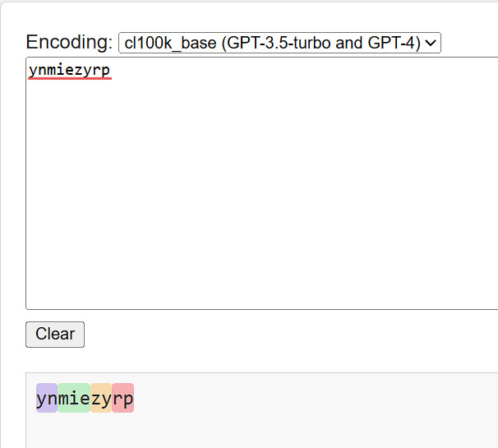Place cursor right after ynmiezyrp in text box
Image resolution: width=498 pixels, height=448 pixels.
111,70
